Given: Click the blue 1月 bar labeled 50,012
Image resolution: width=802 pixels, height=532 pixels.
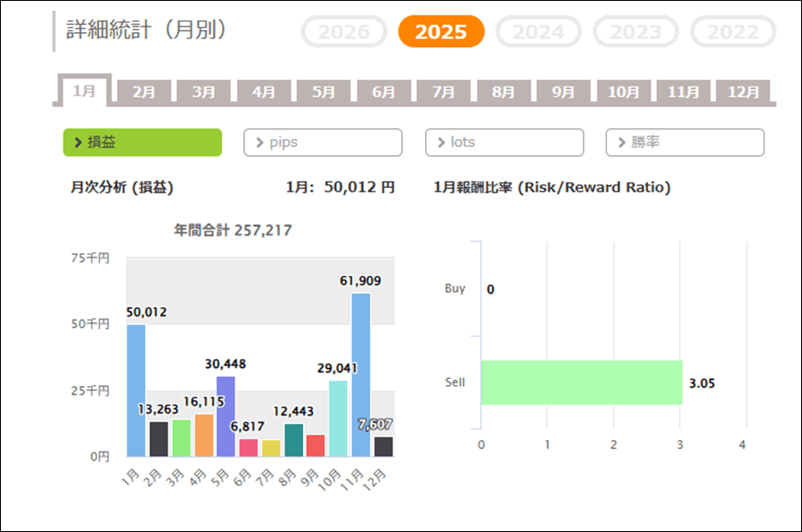Looking at the screenshot, I should [135, 390].
